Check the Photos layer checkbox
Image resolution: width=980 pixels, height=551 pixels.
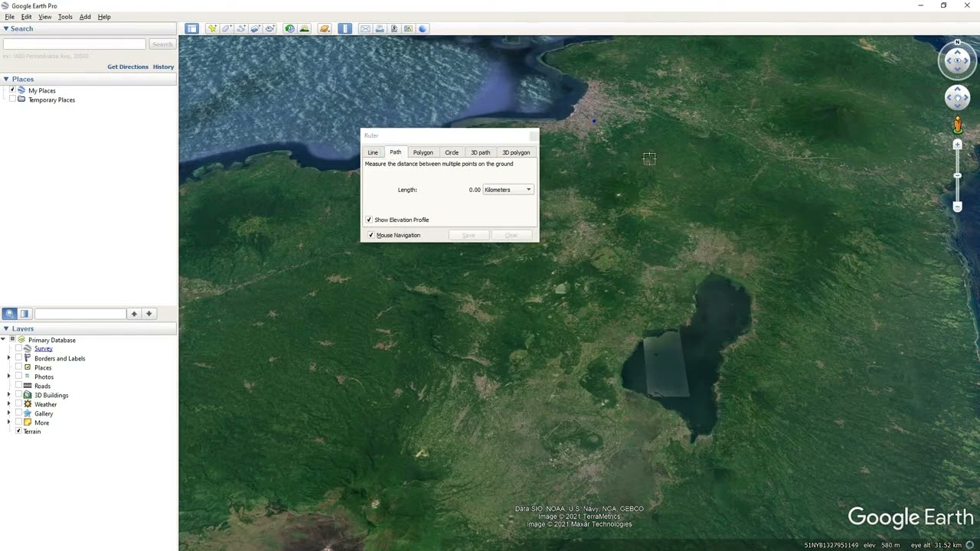pyautogui.click(x=18, y=377)
